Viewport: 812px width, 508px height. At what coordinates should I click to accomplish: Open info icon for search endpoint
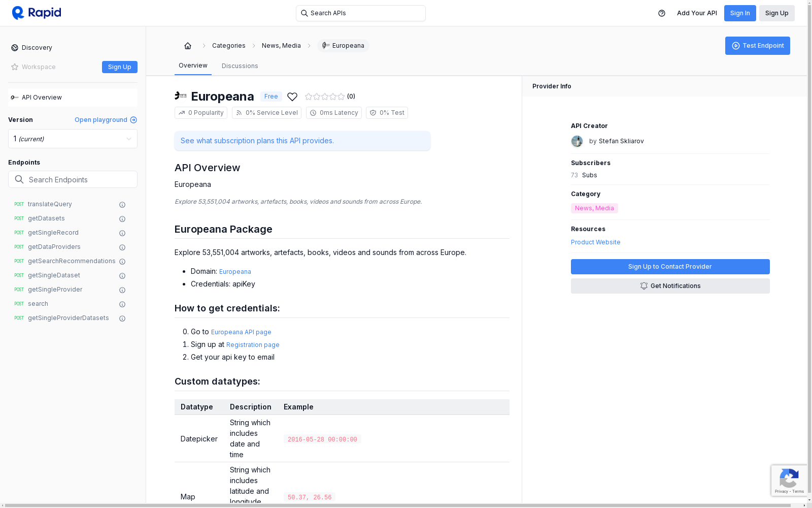[x=122, y=304]
